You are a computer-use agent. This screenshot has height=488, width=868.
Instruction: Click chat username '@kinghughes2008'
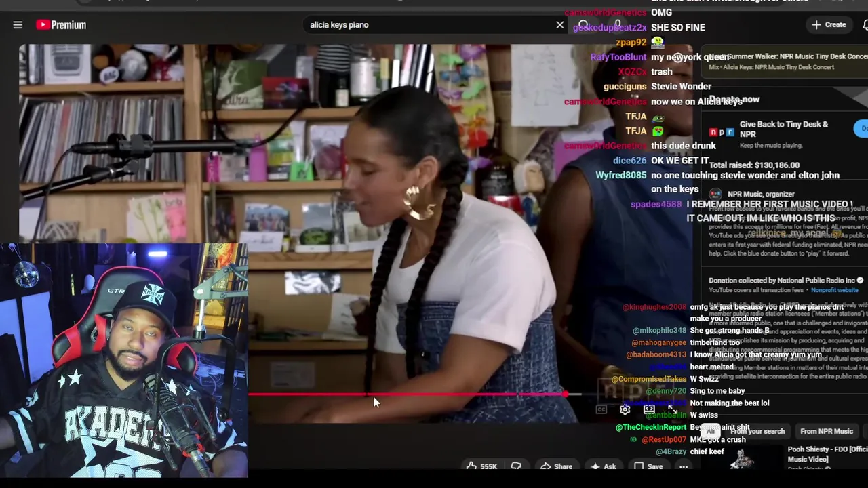[654, 307]
